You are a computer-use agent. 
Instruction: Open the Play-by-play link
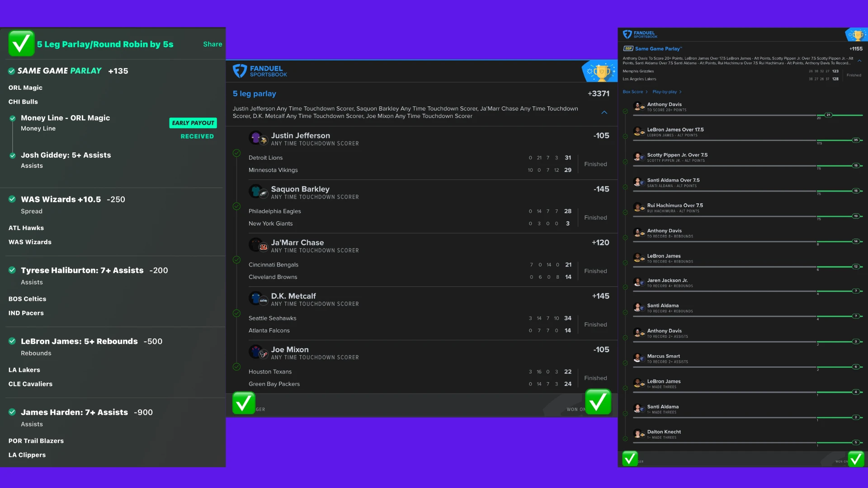click(665, 92)
